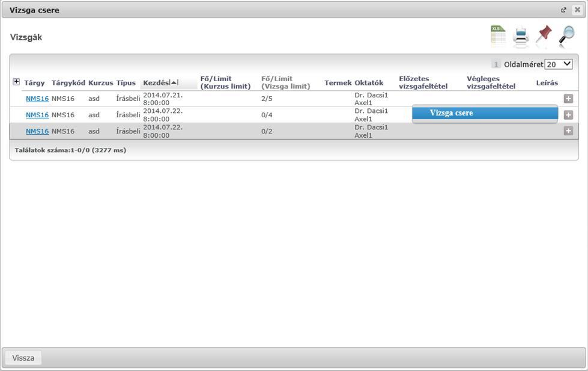Close the Vizsga csere dialog
The image size is (588, 371).
point(578,10)
